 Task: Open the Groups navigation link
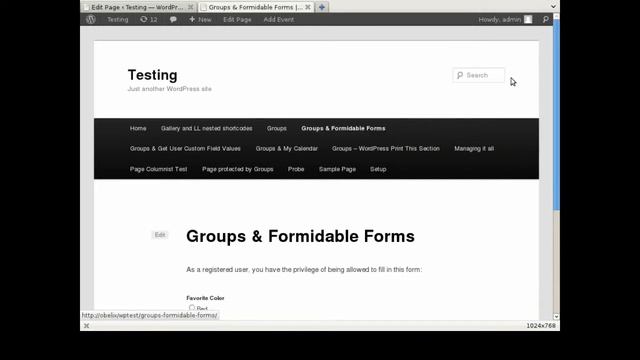point(277,128)
